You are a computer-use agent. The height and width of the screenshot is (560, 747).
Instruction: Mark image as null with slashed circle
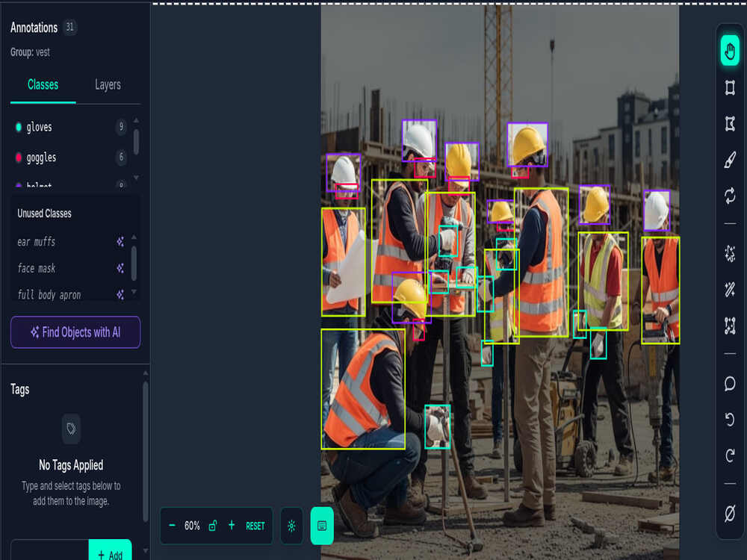point(730,514)
